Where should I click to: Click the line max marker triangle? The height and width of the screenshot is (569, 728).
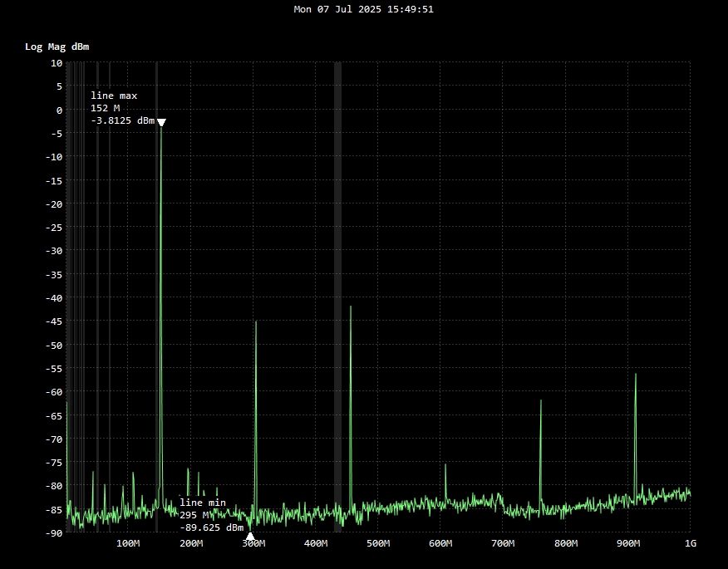click(x=162, y=123)
